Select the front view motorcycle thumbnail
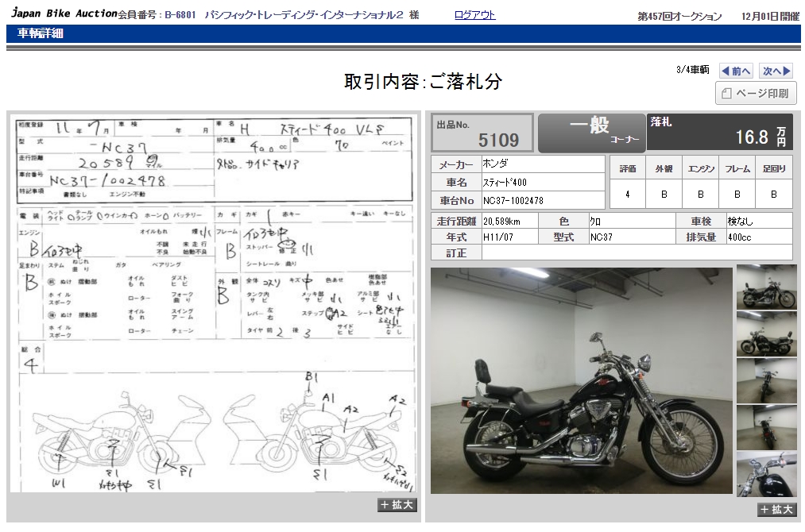805x532 pixels. tap(766, 380)
